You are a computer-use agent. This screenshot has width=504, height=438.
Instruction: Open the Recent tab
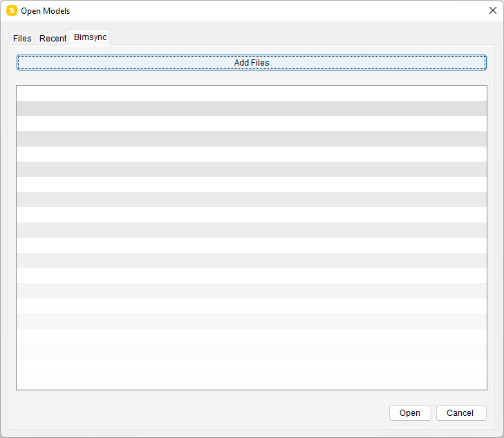pos(53,39)
